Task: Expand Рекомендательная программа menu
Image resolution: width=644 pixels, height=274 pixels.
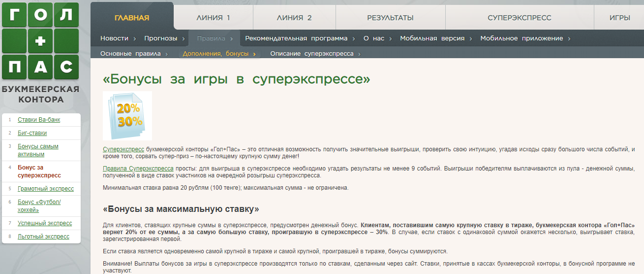Action: point(296,38)
